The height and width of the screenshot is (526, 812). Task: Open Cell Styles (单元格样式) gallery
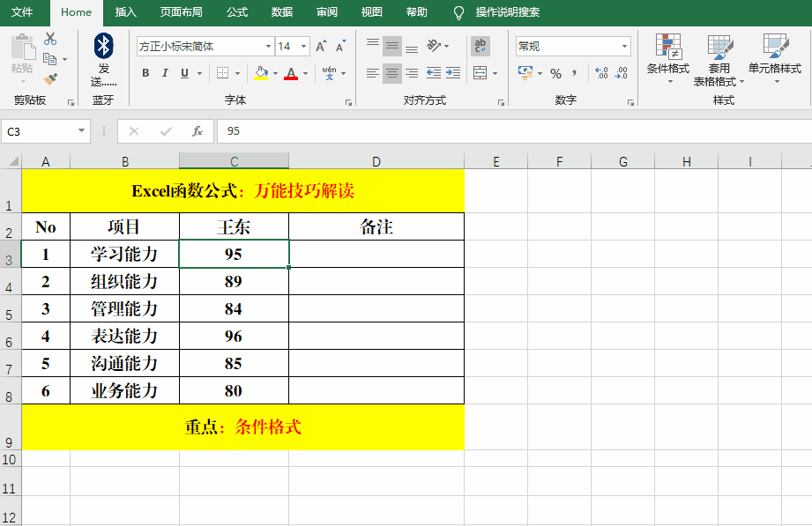(x=775, y=59)
